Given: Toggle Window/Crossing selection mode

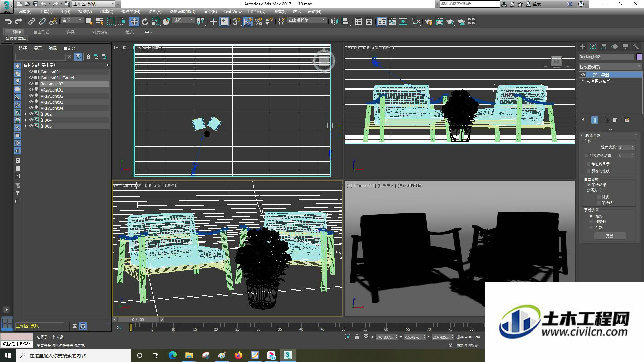Looking at the screenshot, I should [x=121, y=22].
